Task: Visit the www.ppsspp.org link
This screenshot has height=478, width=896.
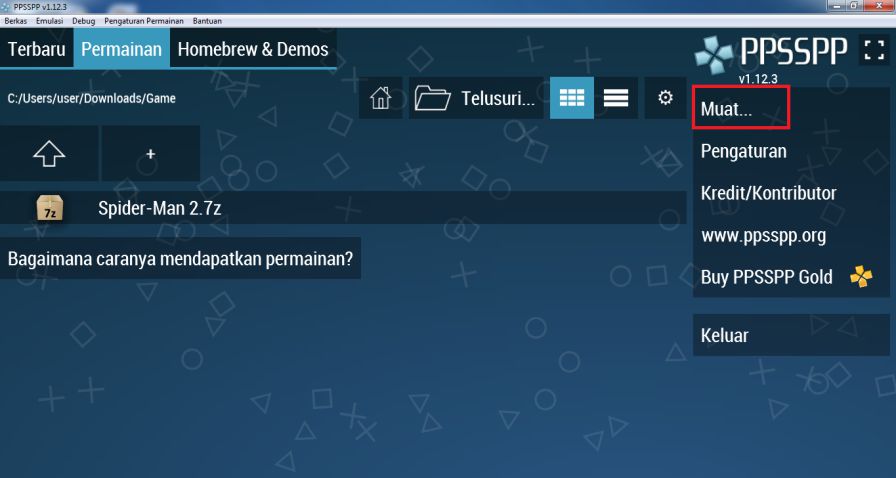Action: pos(791,235)
